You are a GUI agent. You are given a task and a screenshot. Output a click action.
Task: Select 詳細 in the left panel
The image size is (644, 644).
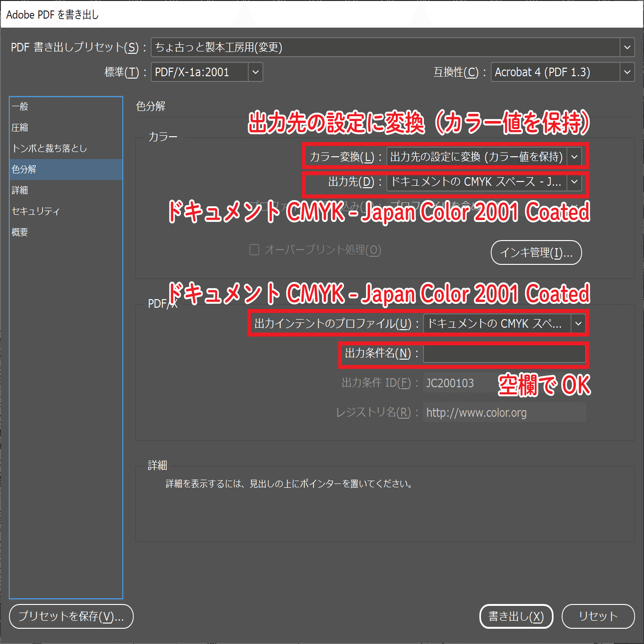[x=66, y=191]
